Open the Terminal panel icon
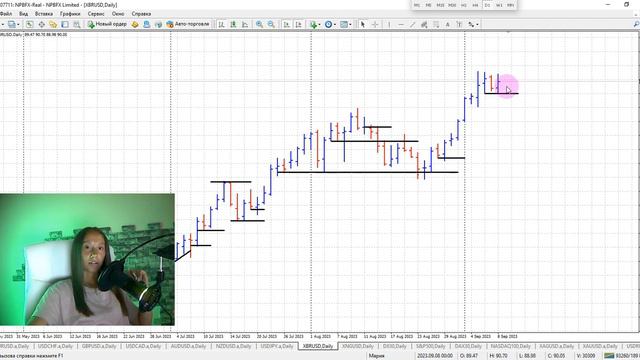640x360 pixels. point(64,24)
